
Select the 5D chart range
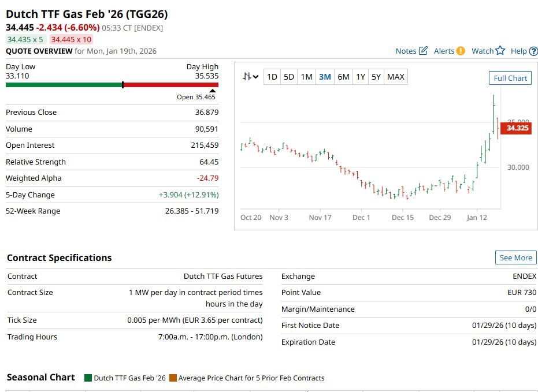[289, 77]
